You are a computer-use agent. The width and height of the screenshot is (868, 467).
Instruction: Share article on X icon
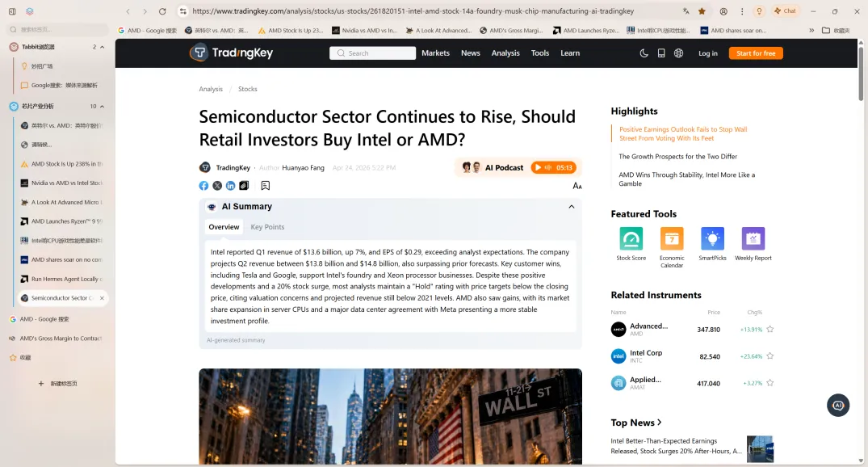pos(217,186)
